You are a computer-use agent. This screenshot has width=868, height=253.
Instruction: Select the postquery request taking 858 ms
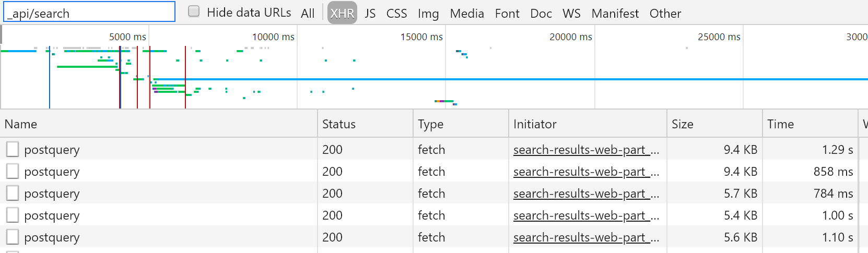point(433,171)
